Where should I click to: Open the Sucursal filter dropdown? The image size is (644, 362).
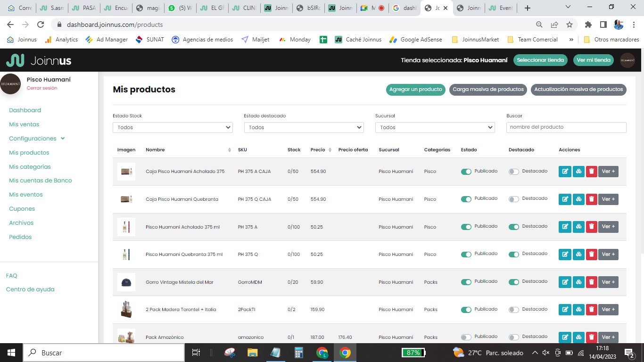(435, 127)
